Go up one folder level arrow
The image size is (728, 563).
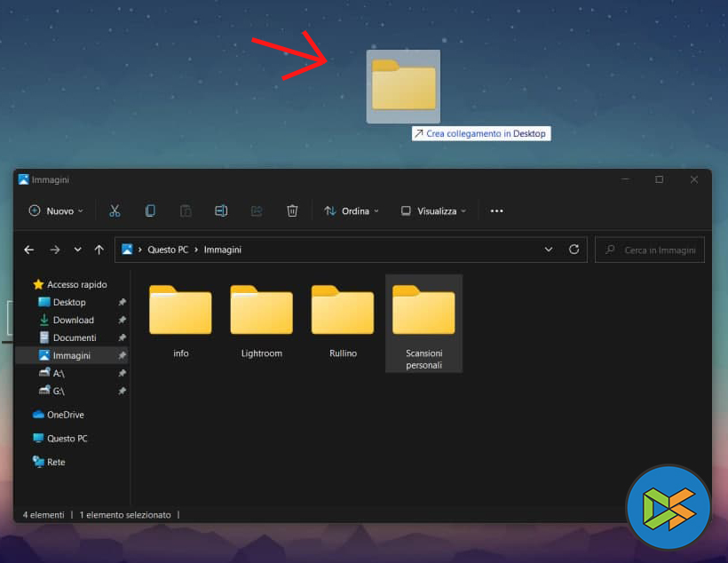pyautogui.click(x=99, y=250)
